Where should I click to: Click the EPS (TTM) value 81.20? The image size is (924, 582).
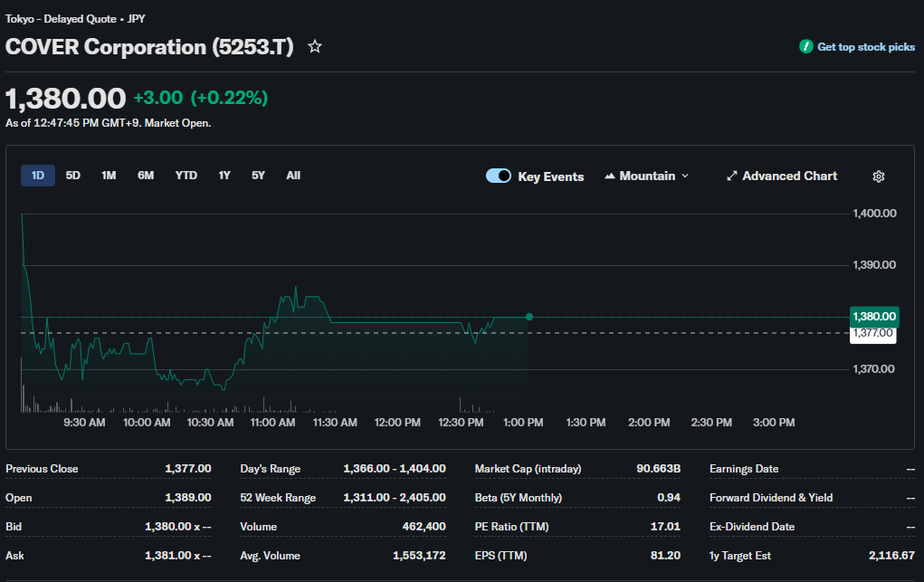click(x=665, y=556)
